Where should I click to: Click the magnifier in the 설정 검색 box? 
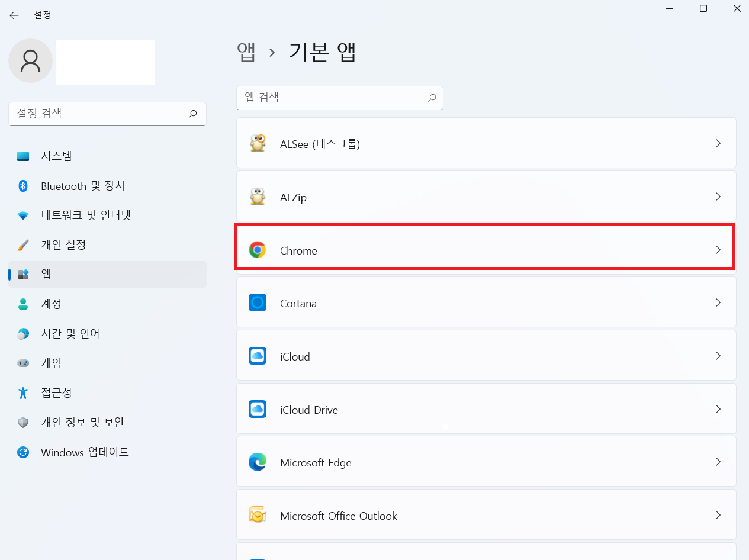(x=192, y=114)
